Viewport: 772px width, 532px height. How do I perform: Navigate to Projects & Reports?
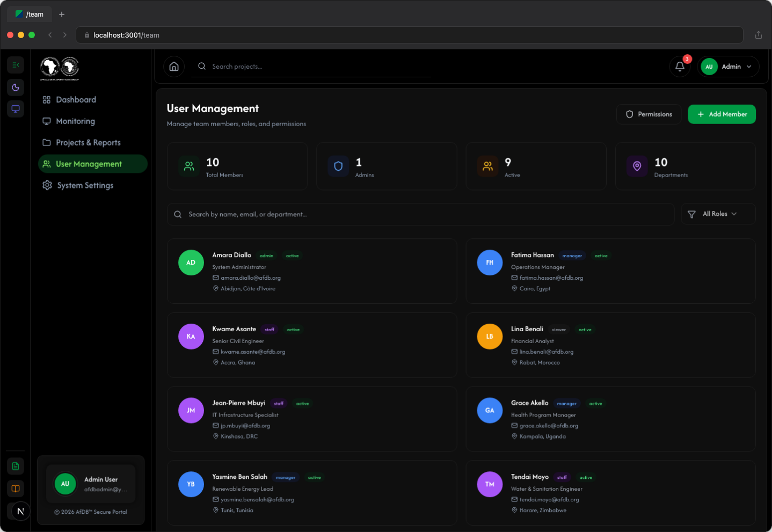point(92,143)
